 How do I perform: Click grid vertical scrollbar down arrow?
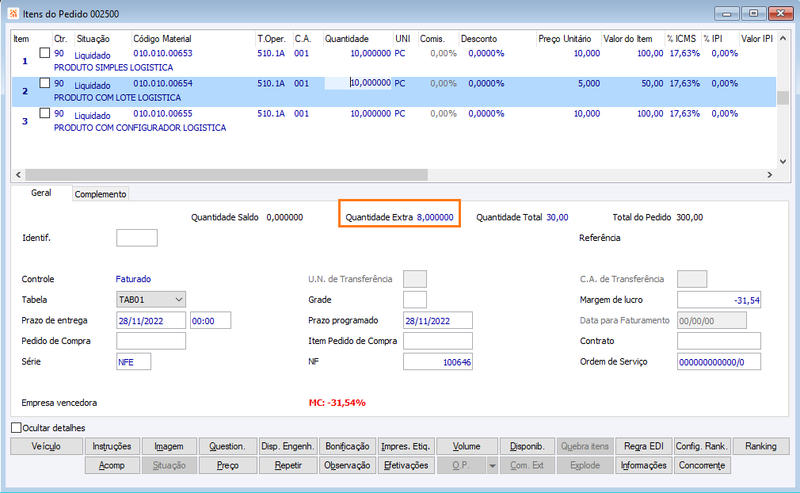[x=783, y=162]
